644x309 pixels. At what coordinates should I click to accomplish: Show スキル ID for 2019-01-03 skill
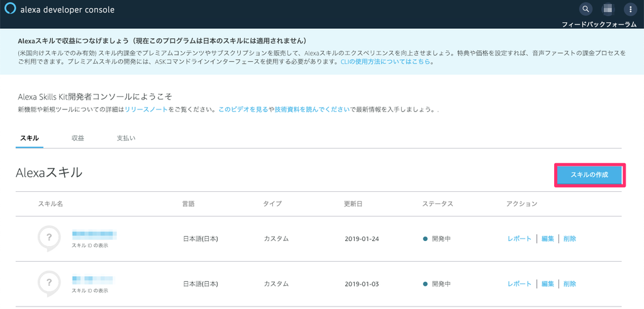(89, 291)
